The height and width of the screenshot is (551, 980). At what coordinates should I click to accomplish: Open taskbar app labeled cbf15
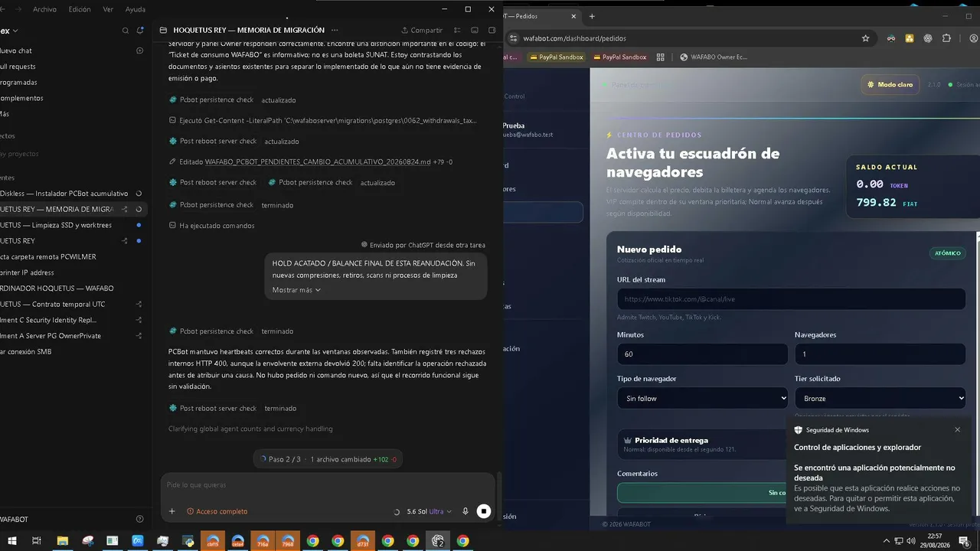pos(212,540)
